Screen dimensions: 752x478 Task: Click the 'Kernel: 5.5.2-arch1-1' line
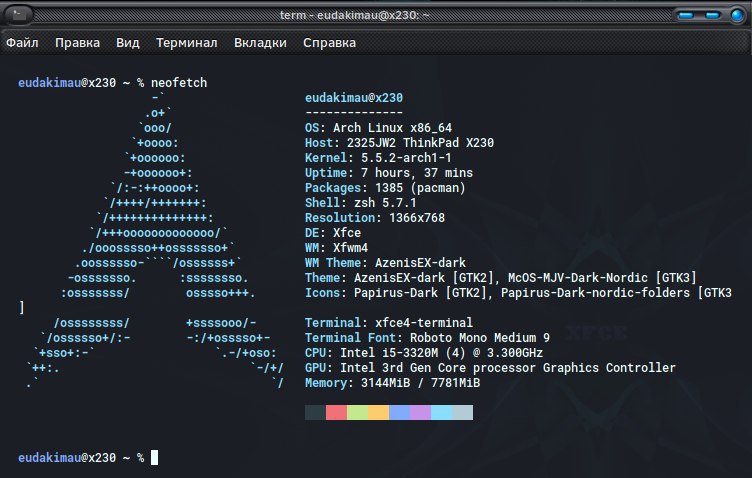(x=378, y=158)
